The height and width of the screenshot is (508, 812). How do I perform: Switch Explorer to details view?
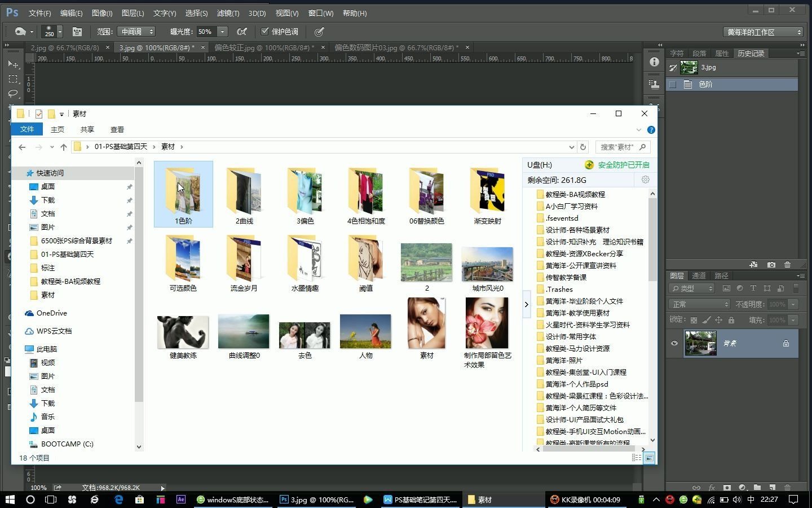coord(637,458)
